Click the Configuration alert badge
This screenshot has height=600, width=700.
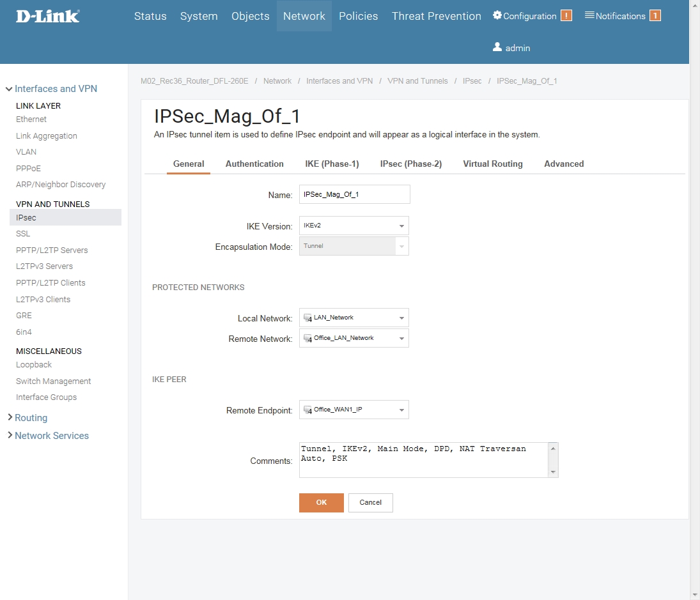(566, 15)
